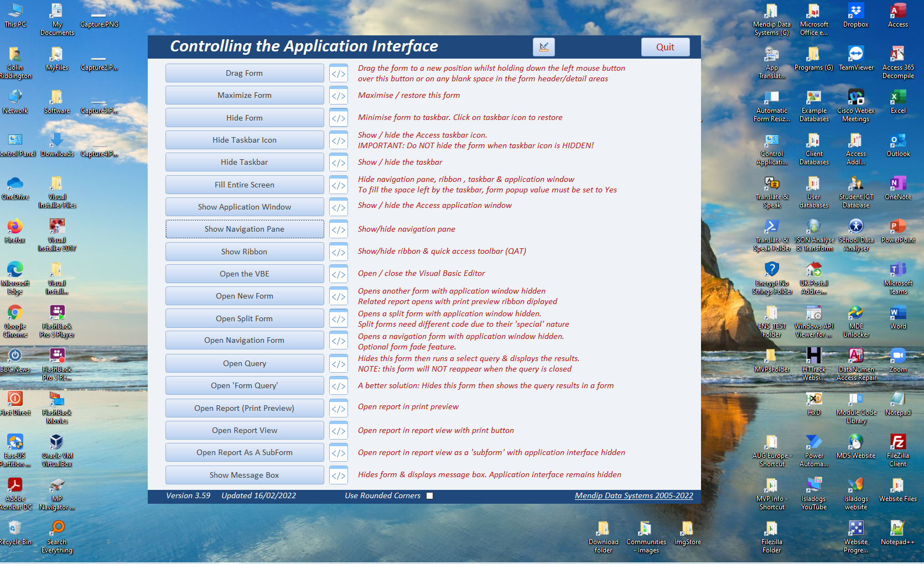This screenshot has width=924, height=564.
Task: Click Open Navigation Form button
Action: [245, 340]
